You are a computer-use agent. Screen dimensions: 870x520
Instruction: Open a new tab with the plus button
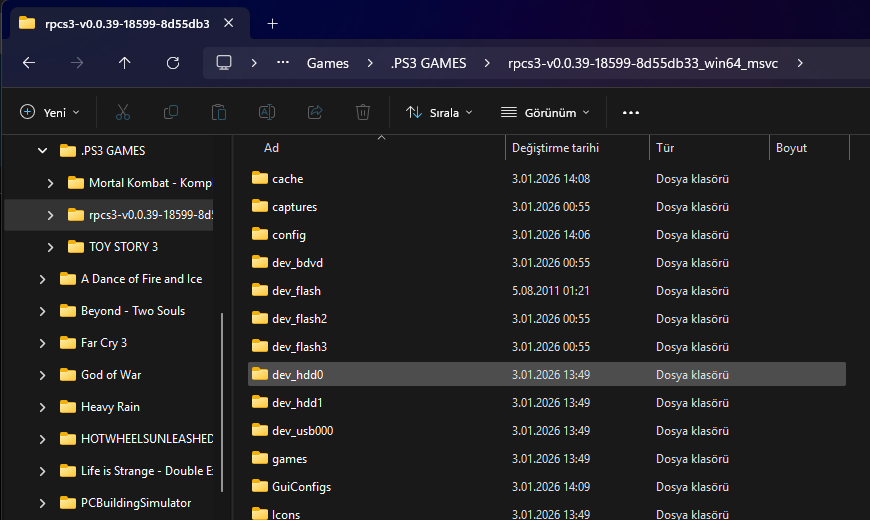pyautogui.click(x=272, y=24)
